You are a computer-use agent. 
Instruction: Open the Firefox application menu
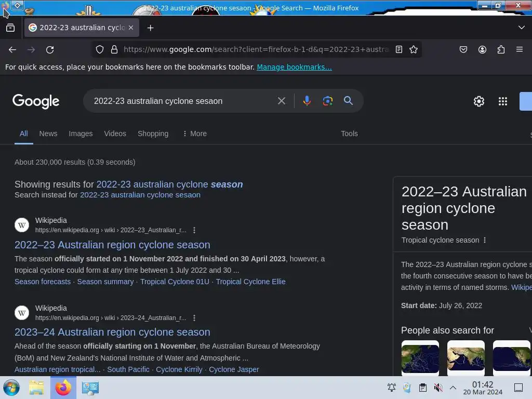coord(520,49)
